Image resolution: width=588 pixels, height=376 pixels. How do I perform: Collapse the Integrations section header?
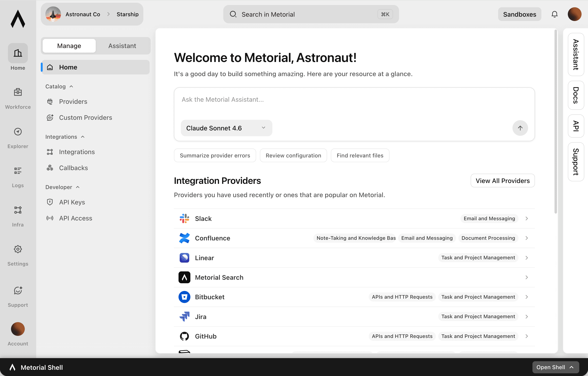(x=65, y=137)
